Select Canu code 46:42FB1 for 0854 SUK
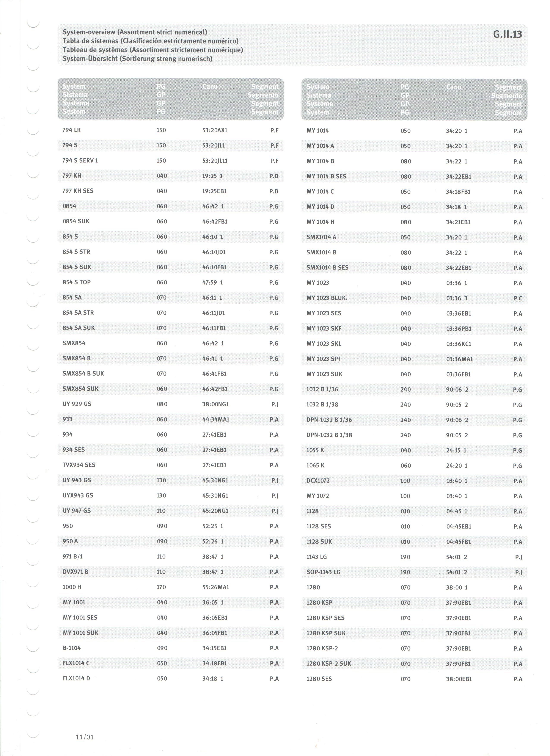This screenshot has width=550, height=756. click(x=215, y=221)
